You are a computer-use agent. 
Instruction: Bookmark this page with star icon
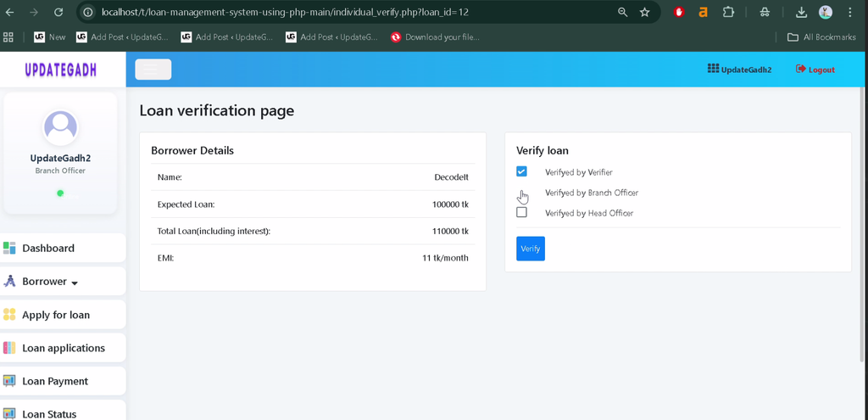pyautogui.click(x=644, y=12)
